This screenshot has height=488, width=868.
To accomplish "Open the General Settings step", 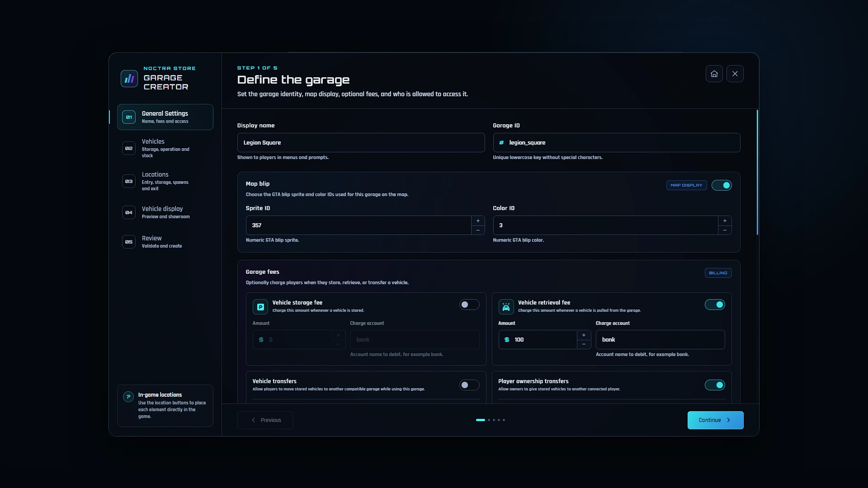I will pyautogui.click(x=165, y=117).
